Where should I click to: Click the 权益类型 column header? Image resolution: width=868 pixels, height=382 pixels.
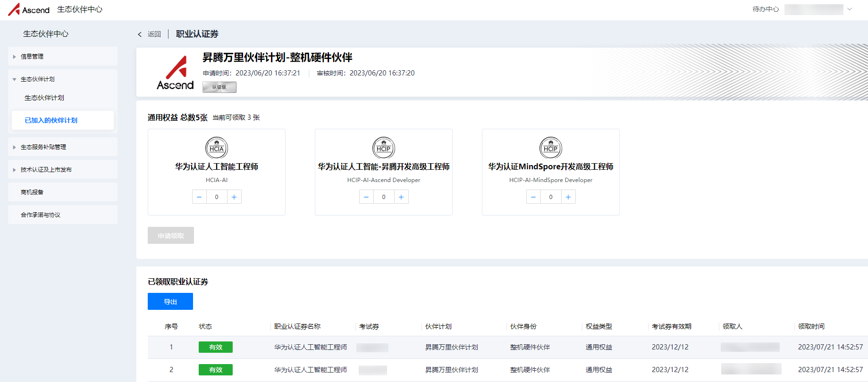point(599,326)
